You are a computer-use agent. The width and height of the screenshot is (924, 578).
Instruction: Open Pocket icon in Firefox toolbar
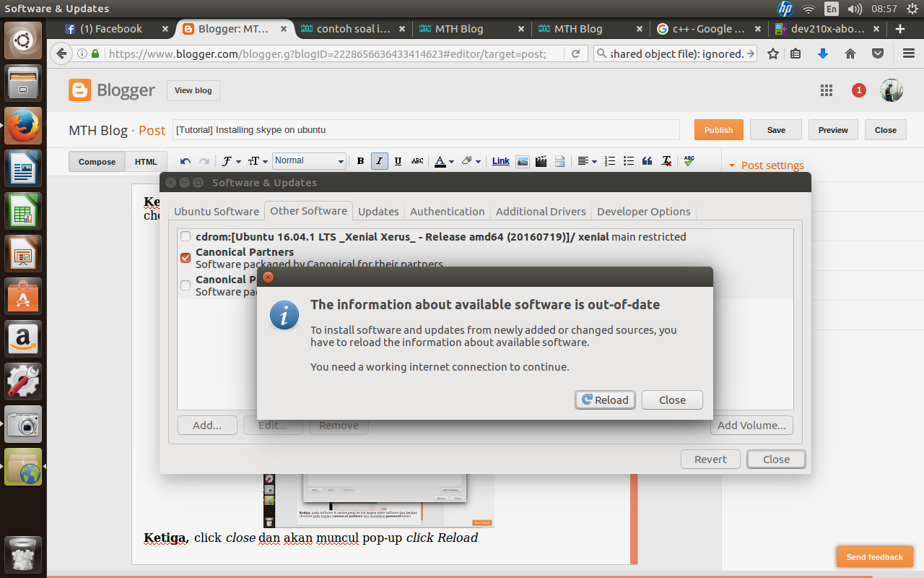pos(878,53)
